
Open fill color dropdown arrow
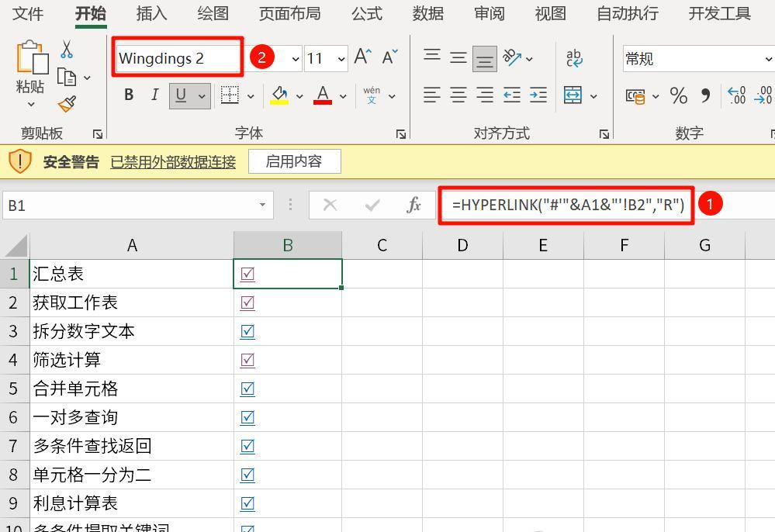coord(299,96)
